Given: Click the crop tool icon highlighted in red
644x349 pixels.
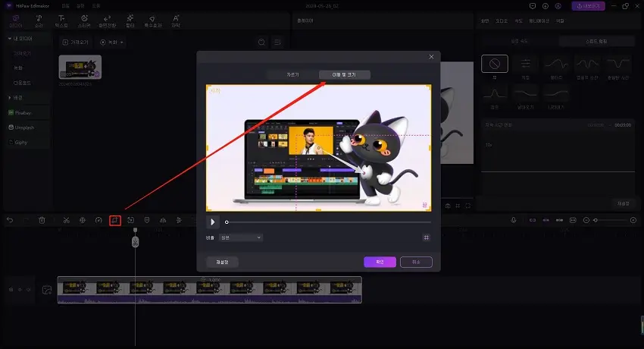Looking at the screenshot, I should pos(114,220).
